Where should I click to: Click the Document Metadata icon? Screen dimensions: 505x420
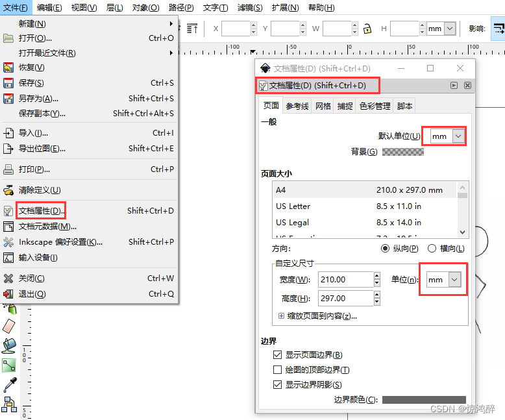8,227
